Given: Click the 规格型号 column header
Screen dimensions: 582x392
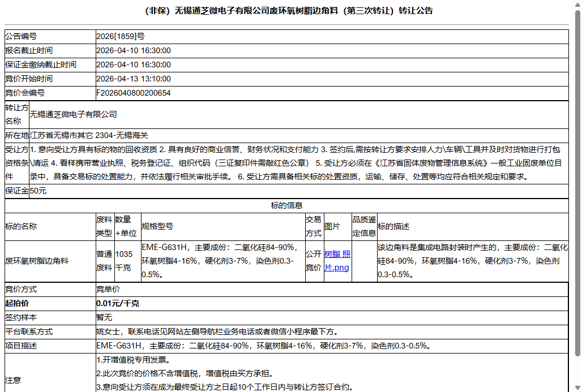Looking at the screenshot, I should 223,226.
